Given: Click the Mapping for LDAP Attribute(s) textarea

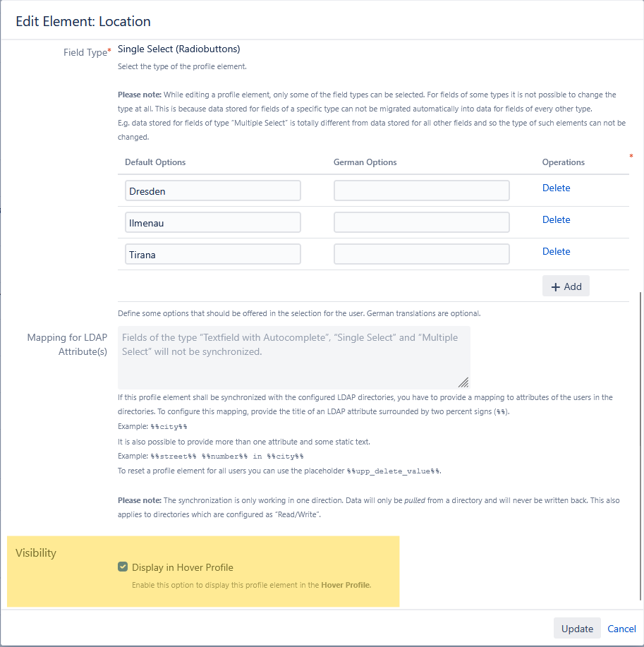Looking at the screenshot, I should [293, 357].
